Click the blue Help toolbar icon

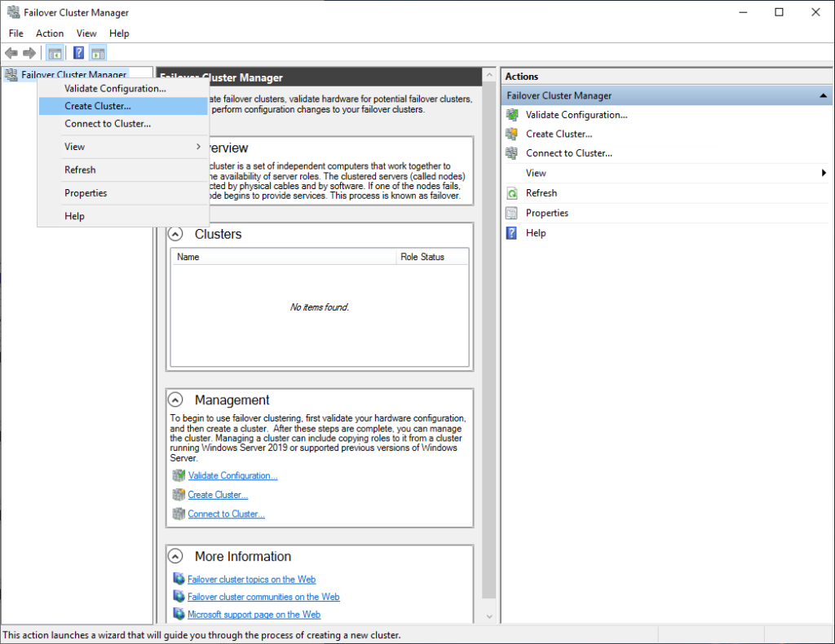coord(78,53)
